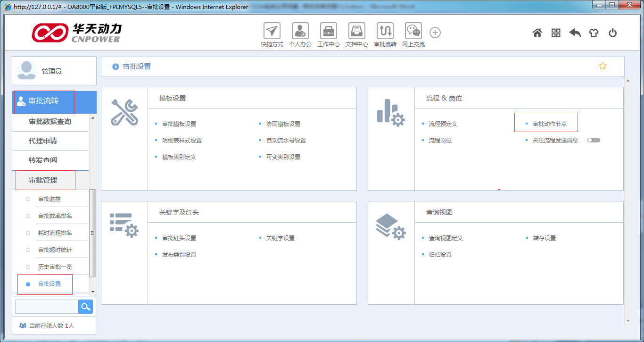
Task: Open the 个人办公 personal office icon
Action: click(x=300, y=31)
